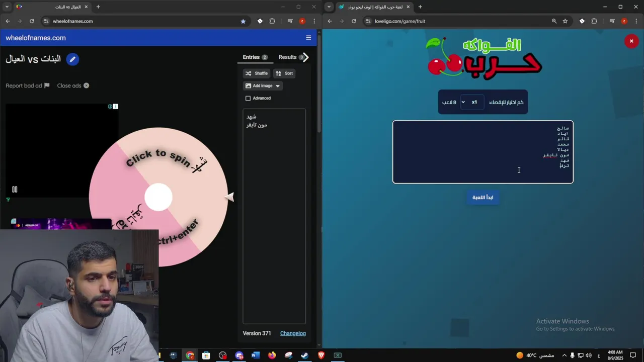The image size is (644, 362).
Task: Switch to the Entries tab
Action: coord(255,57)
